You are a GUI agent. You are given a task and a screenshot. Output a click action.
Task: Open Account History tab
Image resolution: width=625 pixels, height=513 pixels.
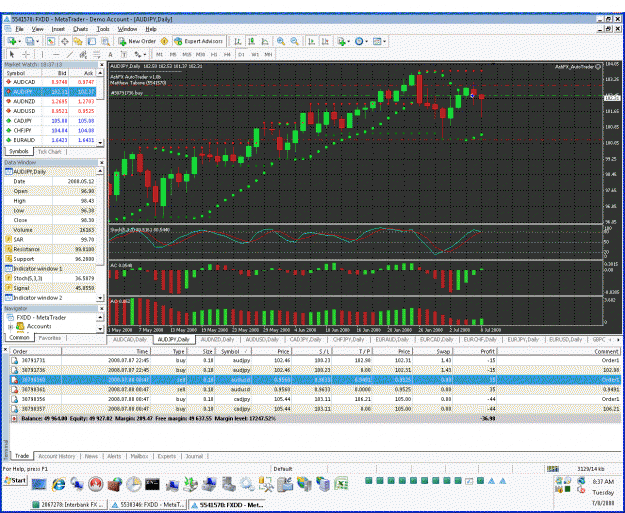point(57,456)
